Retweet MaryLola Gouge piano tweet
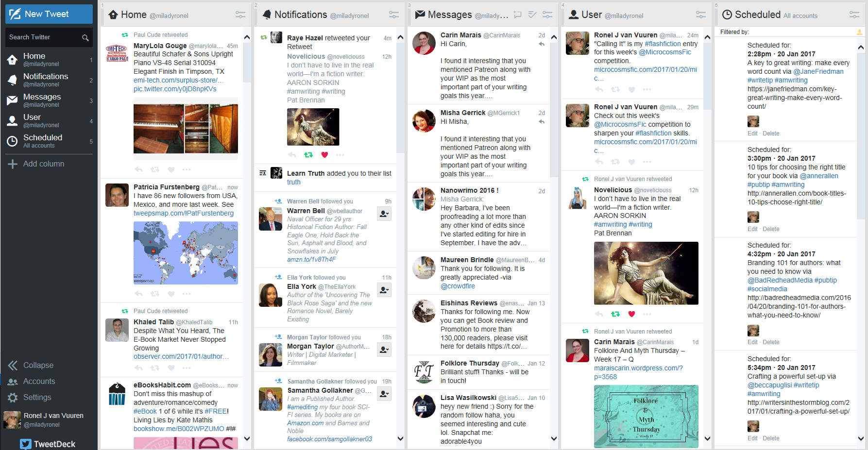 [x=155, y=169]
